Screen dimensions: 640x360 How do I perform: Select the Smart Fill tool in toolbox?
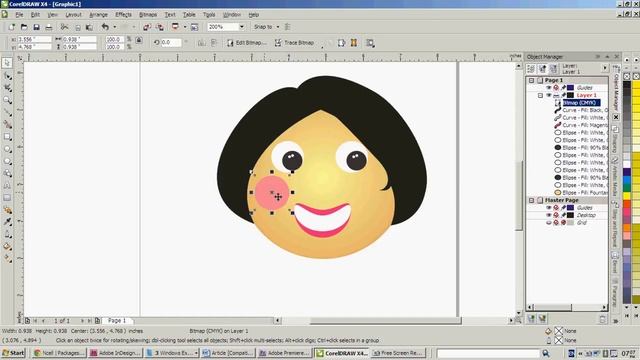coord(7,124)
